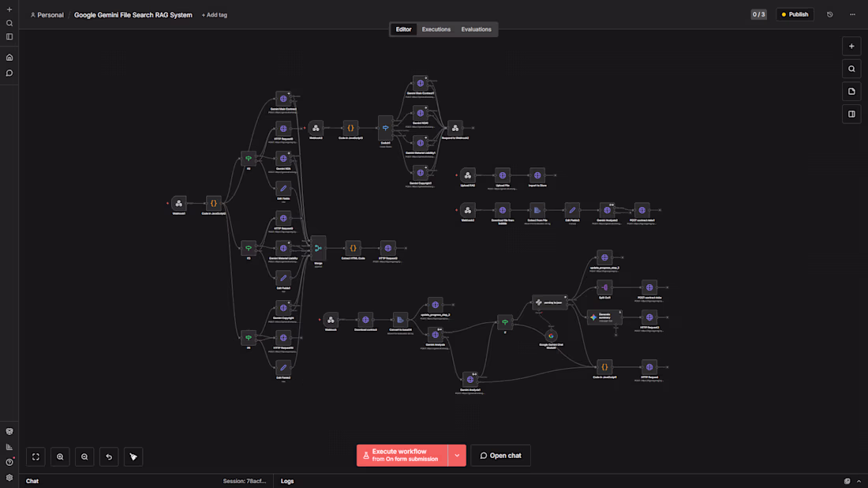
Task: Go to Personal project breadcrumb
Action: (x=47, y=15)
